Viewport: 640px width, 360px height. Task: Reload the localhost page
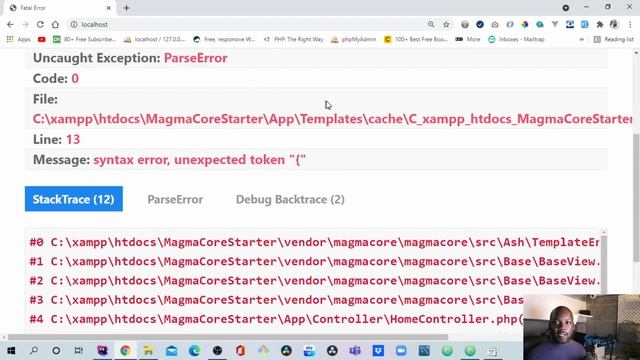tap(40, 24)
